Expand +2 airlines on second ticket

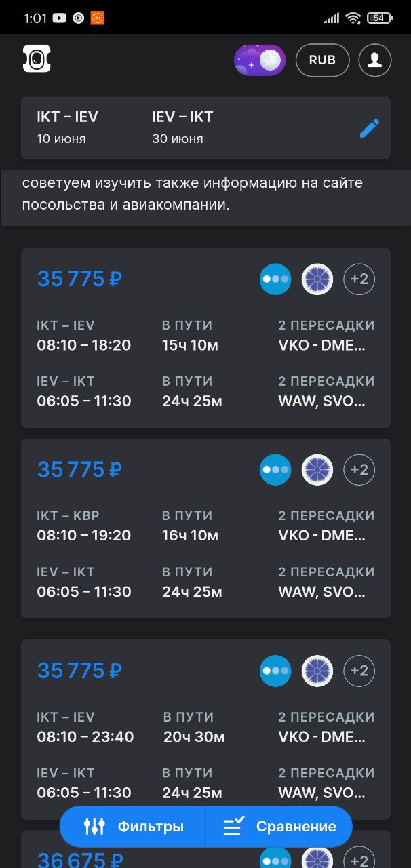point(359,469)
